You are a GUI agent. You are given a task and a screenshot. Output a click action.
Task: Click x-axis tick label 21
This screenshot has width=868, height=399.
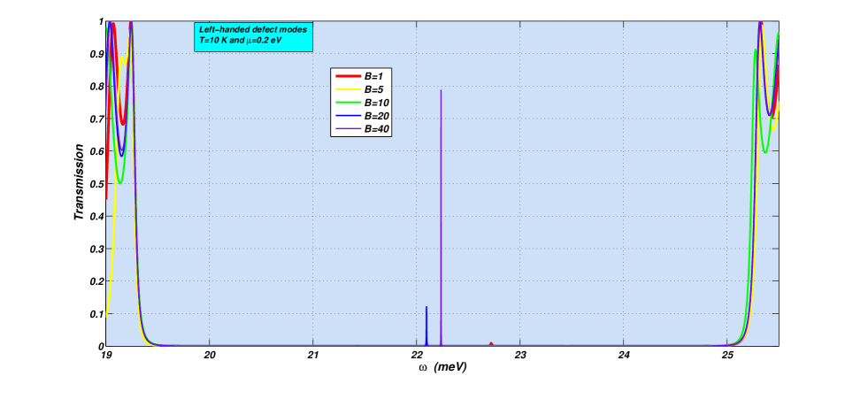(x=312, y=354)
